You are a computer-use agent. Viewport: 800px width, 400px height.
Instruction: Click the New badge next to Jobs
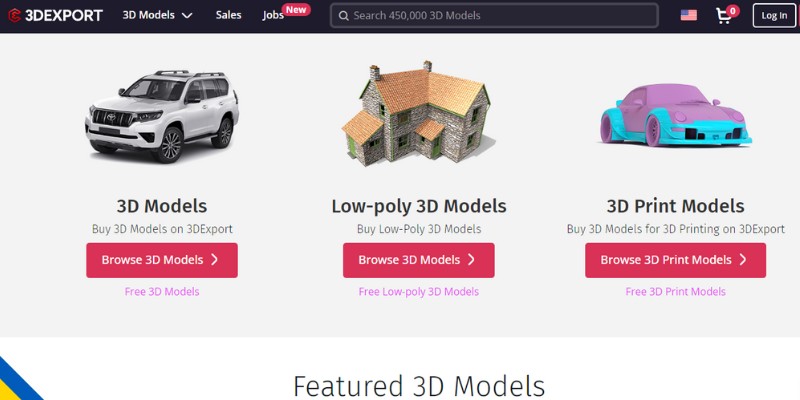(x=296, y=9)
